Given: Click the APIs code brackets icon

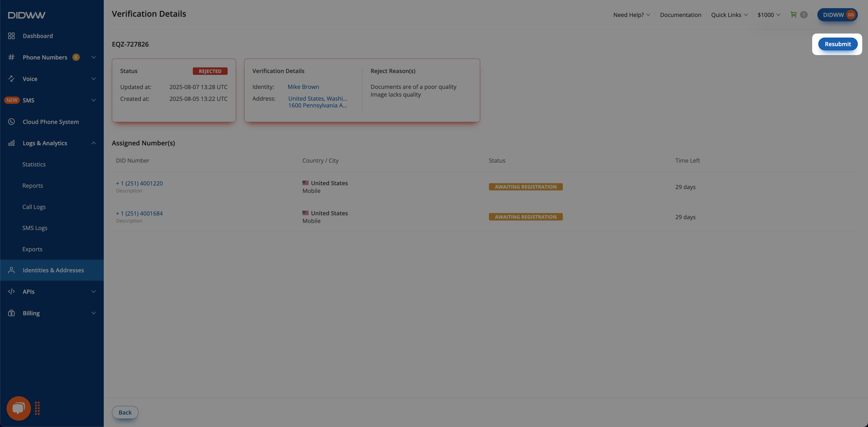Looking at the screenshot, I should coord(12,292).
